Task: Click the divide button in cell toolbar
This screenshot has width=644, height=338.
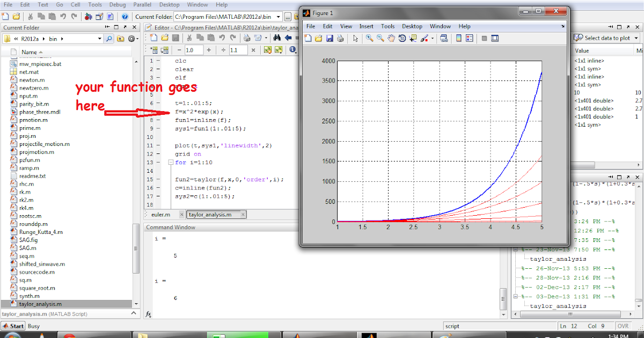Action: click(223, 50)
